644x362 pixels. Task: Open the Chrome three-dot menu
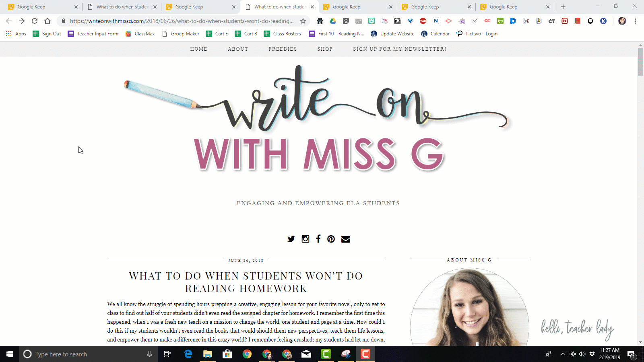(635, 21)
